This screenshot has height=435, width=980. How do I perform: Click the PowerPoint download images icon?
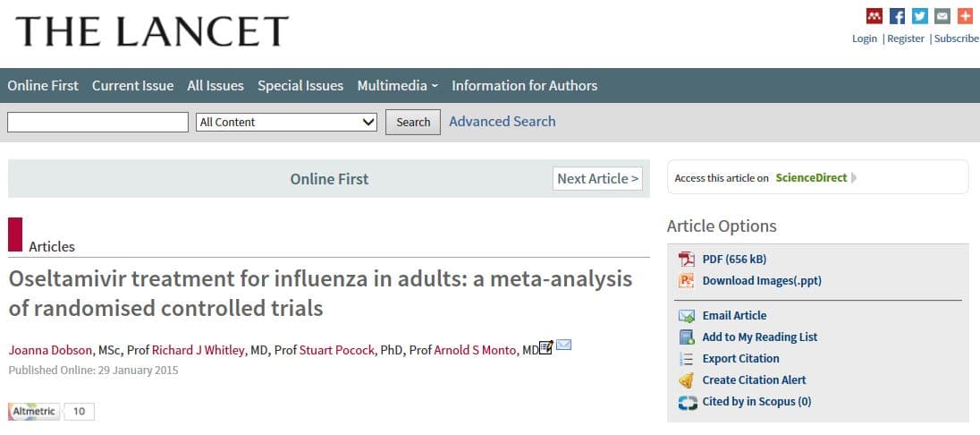tap(687, 281)
